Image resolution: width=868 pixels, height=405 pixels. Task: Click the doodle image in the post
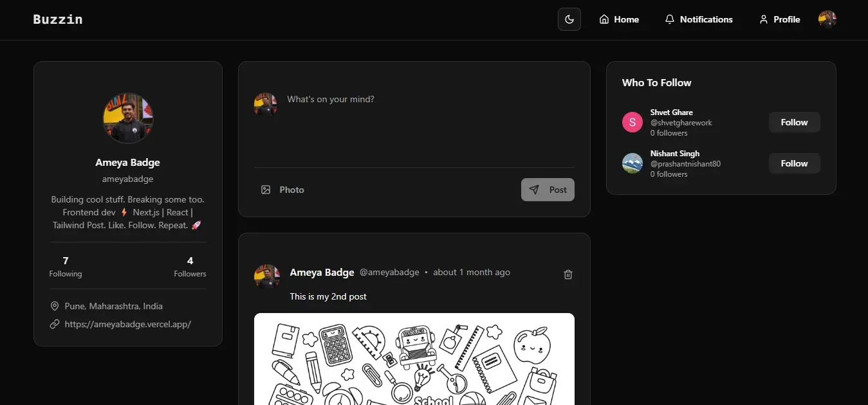tap(414, 360)
